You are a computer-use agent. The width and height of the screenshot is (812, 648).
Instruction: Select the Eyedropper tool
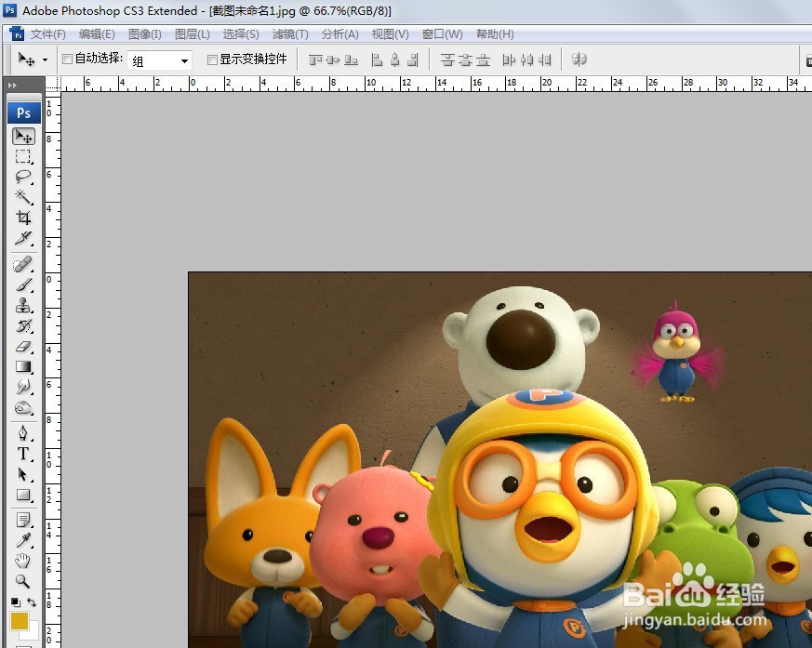24,540
